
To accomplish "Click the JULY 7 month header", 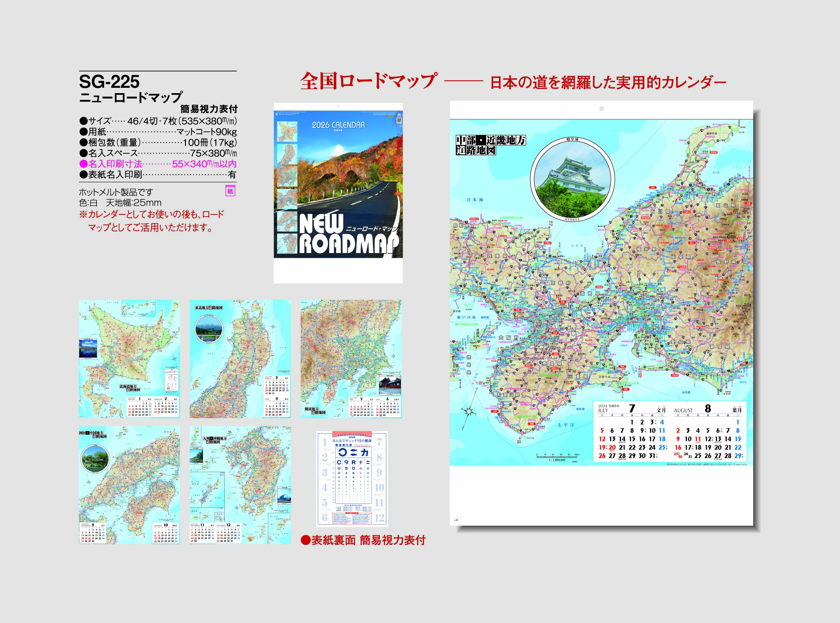I will tap(632, 409).
